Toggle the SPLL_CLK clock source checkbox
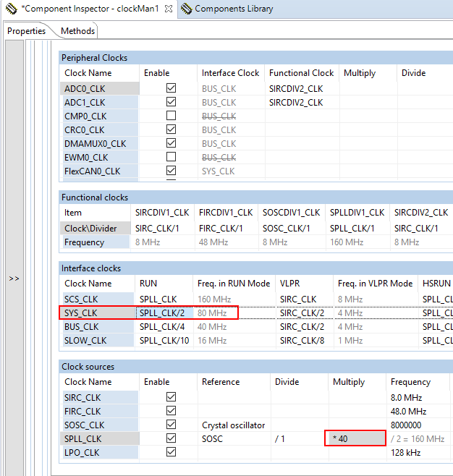 click(171, 438)
